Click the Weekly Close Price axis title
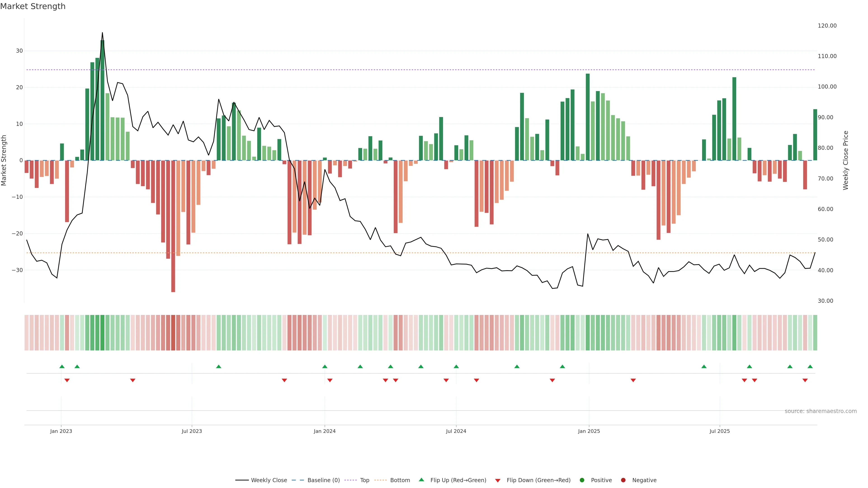 [x=845, y=160]
